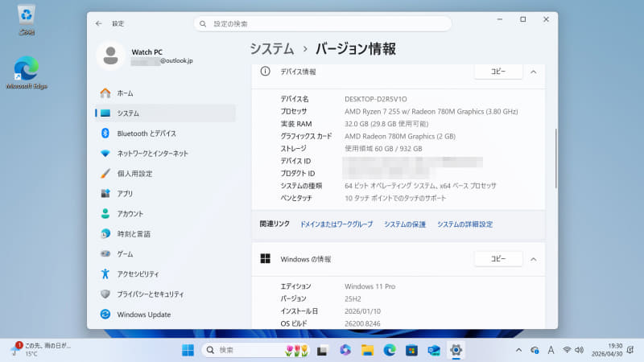Open ドメインまたはワークグループ link
644x362 pixels.
pos(336,224)
